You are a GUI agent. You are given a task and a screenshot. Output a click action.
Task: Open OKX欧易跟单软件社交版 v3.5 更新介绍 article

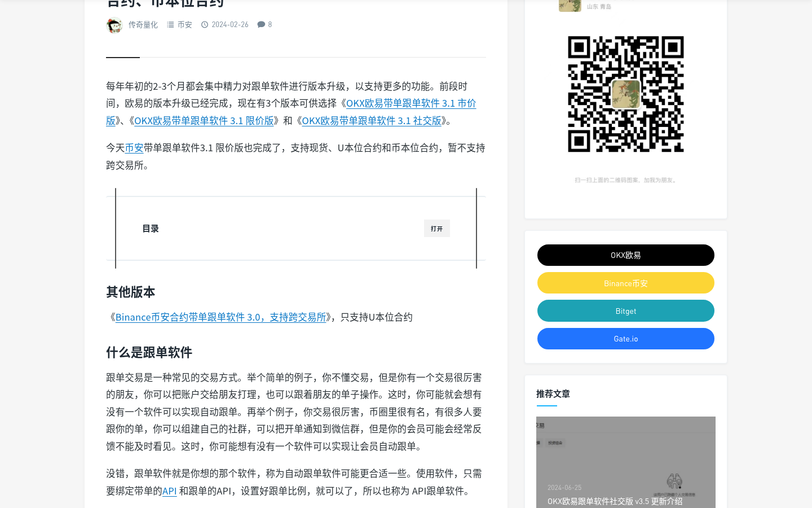point(615,501)
